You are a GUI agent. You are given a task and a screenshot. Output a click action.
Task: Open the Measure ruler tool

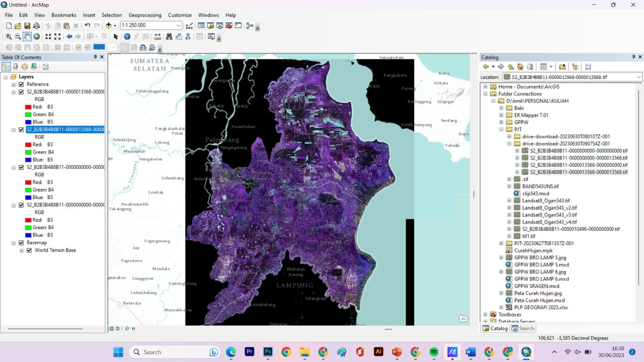(157, 37)
